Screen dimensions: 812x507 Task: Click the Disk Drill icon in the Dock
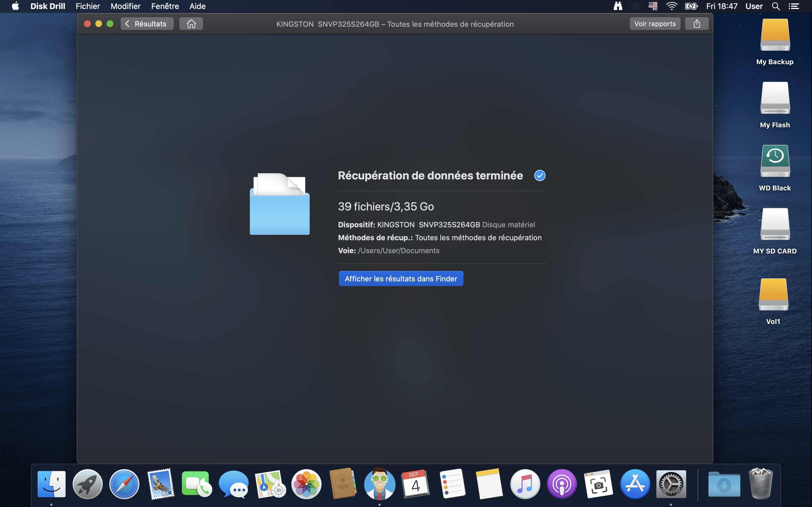tap(379, 484)
